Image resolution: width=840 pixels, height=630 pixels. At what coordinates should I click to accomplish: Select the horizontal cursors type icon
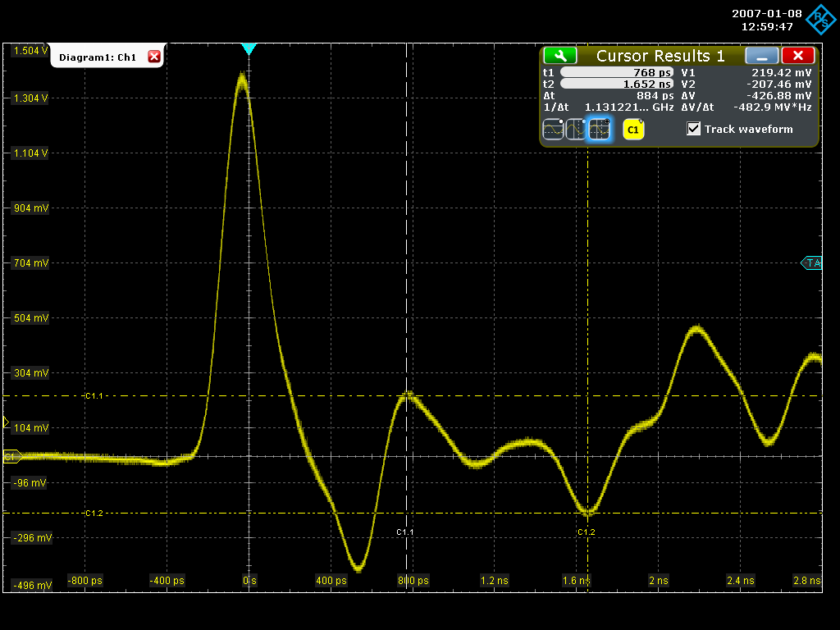click(x=553, y=129)
